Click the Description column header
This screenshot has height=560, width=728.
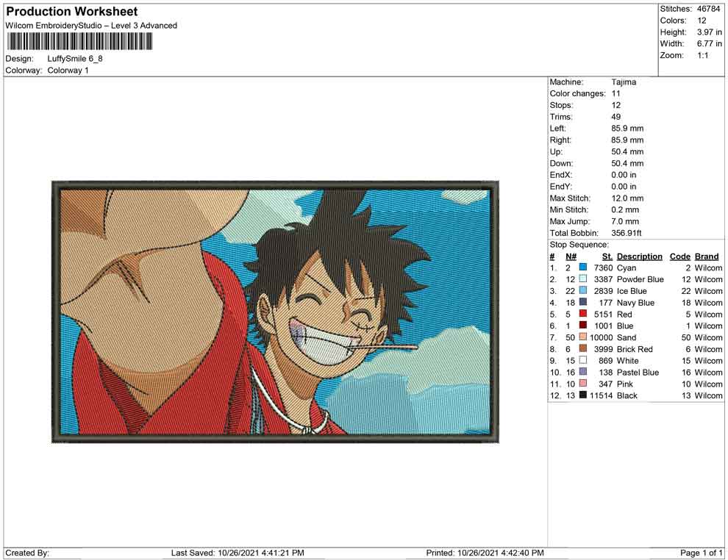click(639, 256)
